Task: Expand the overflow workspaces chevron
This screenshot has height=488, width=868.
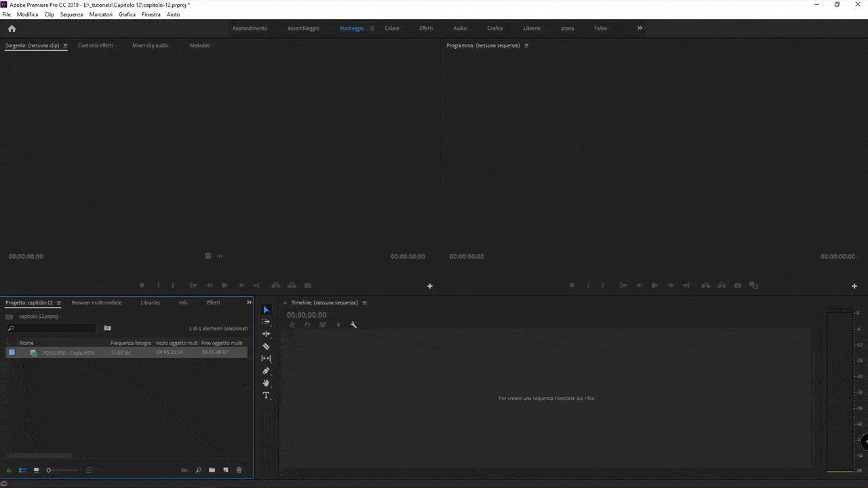Action: 639,28
